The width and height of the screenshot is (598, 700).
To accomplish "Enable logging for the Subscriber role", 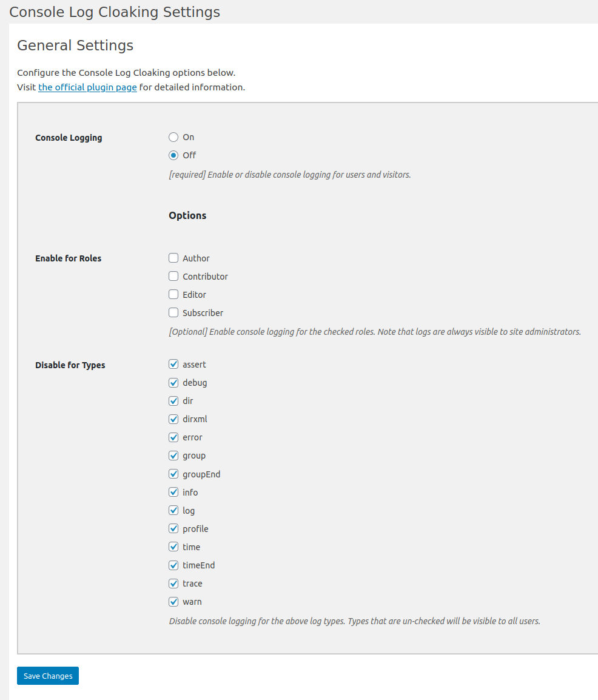I will click(173, 313).
